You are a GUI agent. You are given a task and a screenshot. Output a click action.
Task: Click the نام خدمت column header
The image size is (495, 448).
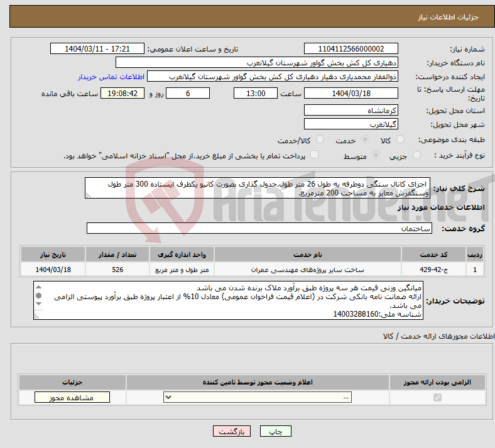(x=307, y=254)
